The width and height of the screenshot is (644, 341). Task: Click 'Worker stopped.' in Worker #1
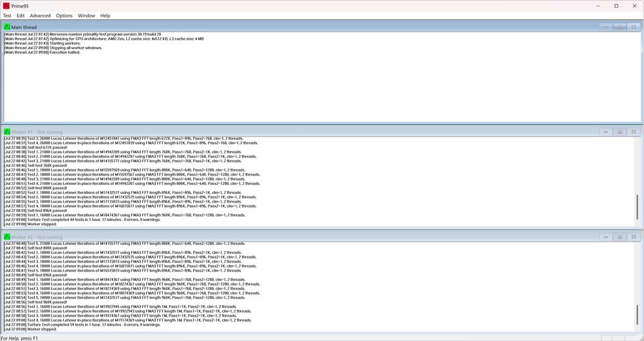click(x=30, y=224)
